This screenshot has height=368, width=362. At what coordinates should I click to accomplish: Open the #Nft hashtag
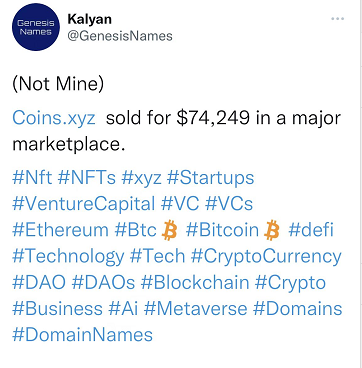click(32, 178)
